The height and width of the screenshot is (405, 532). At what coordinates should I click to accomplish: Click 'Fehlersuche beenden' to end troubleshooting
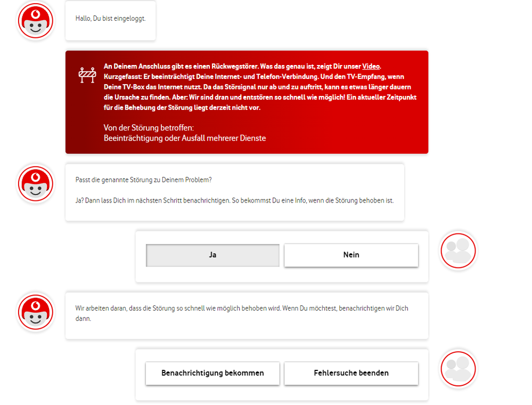[351, 373]
